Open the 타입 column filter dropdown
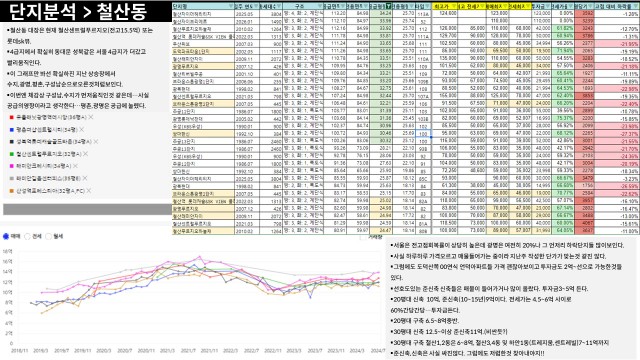 [x=427, y=6]
